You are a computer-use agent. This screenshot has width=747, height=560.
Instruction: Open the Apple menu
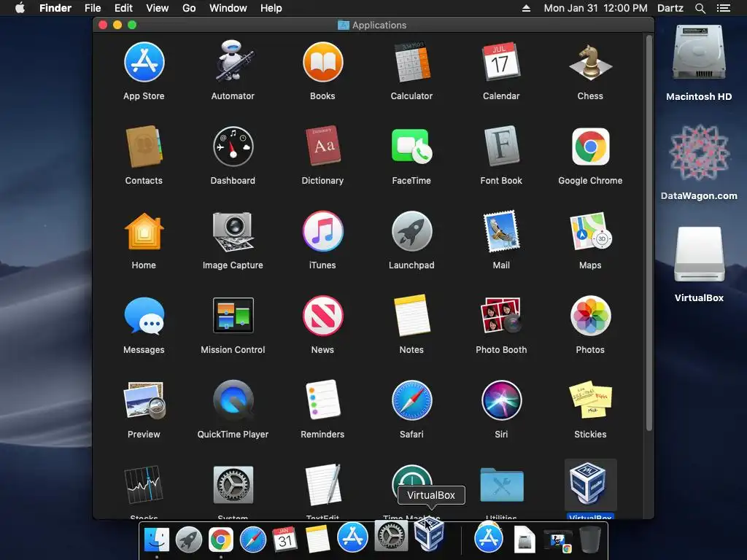point(20,8)
